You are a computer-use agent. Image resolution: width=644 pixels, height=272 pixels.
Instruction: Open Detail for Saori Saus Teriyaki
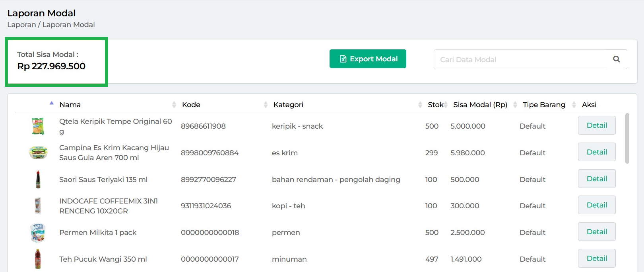(596, 179)
